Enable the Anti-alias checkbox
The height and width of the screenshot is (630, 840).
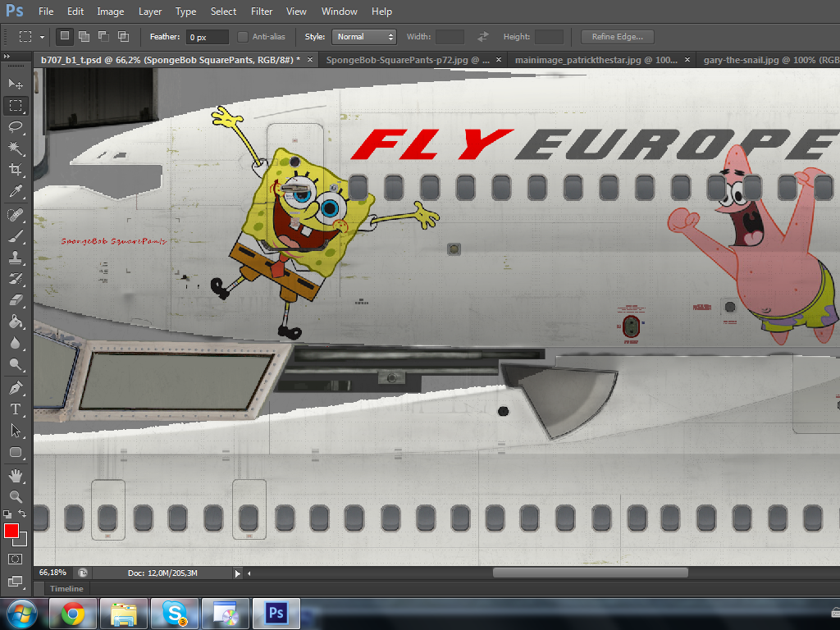[x=243, y=37]
